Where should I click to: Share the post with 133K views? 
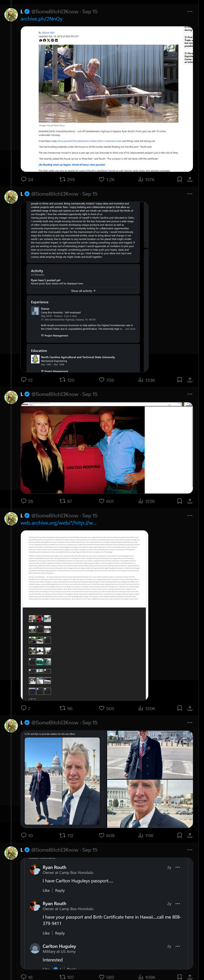190,380
